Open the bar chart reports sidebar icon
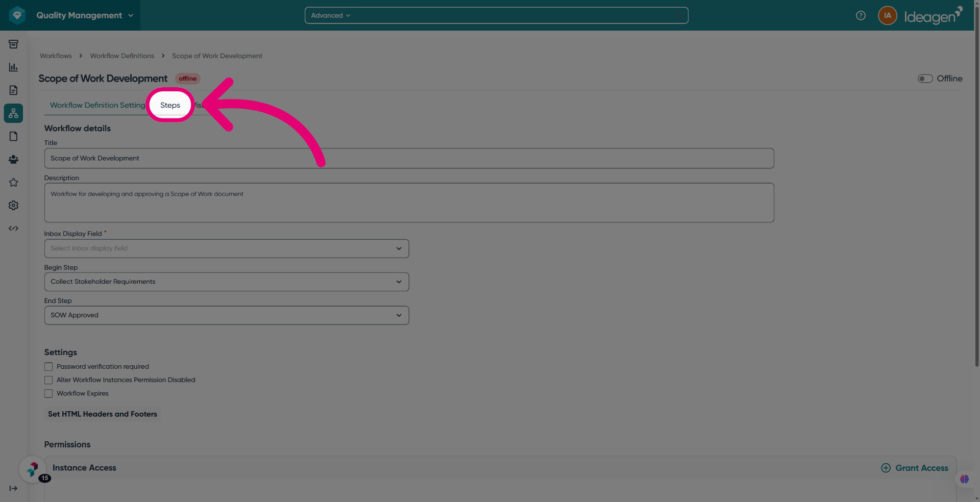 tap(14, 67)
